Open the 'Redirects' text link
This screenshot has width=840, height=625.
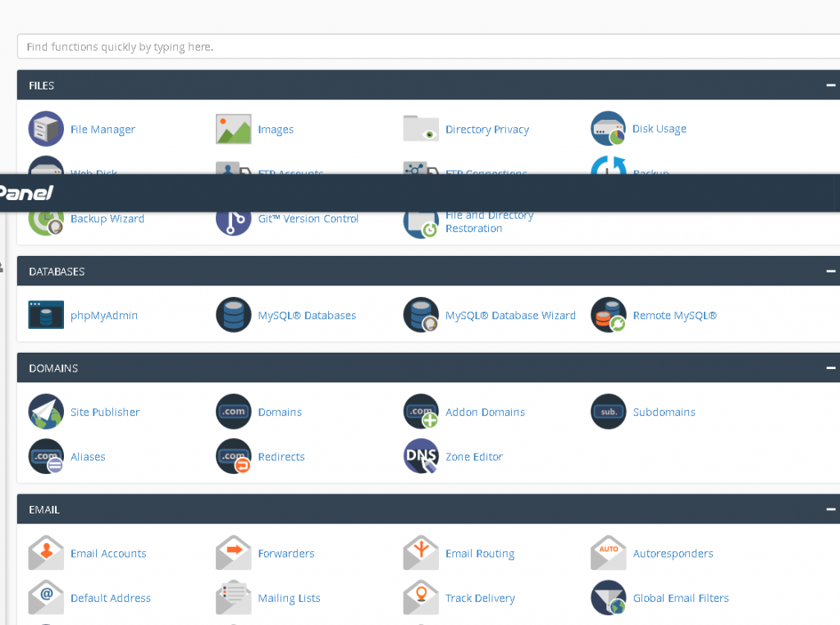coord(281,457)
